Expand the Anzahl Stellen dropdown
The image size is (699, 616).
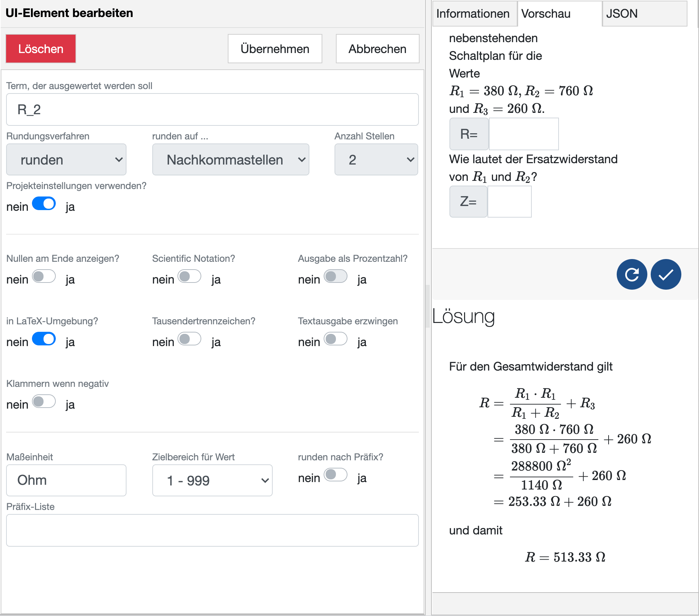[x=376, y=160]
